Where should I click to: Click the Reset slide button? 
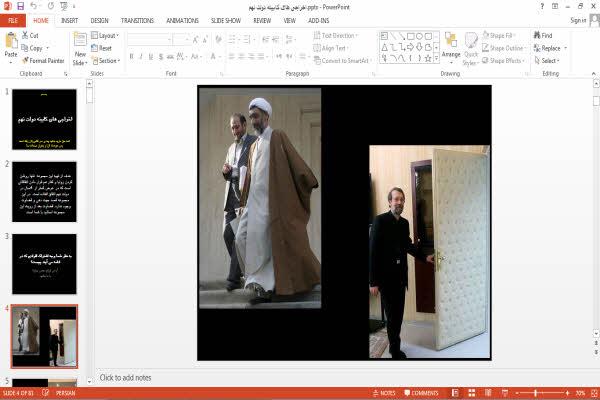pos(102,48)
